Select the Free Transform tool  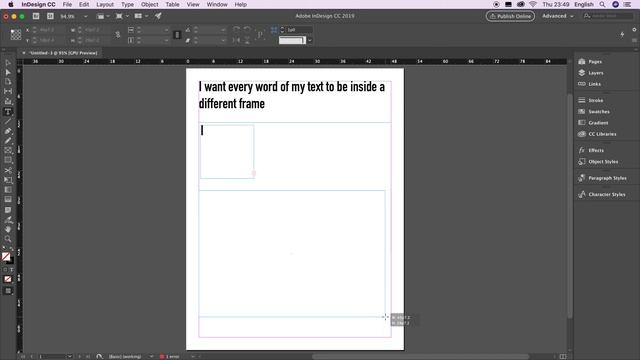tap(8, 180)
